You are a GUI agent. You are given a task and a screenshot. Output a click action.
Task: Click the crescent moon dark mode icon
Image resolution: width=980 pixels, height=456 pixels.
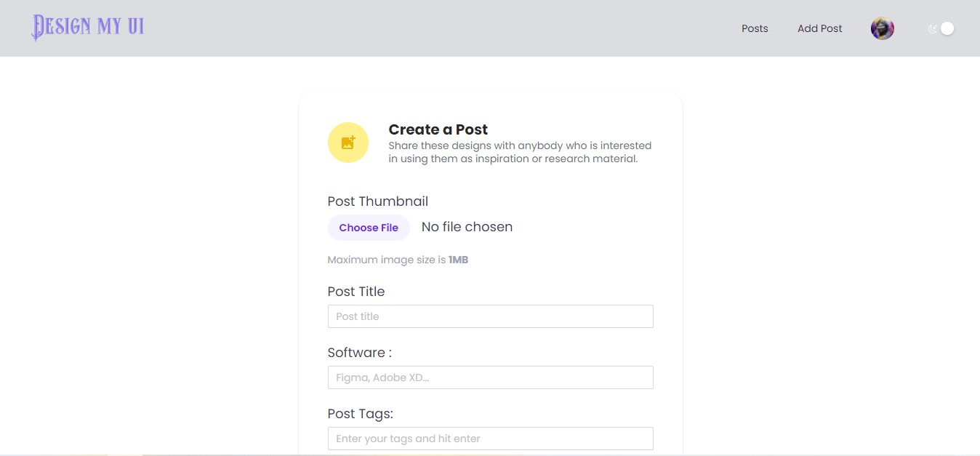click(932, 28)
